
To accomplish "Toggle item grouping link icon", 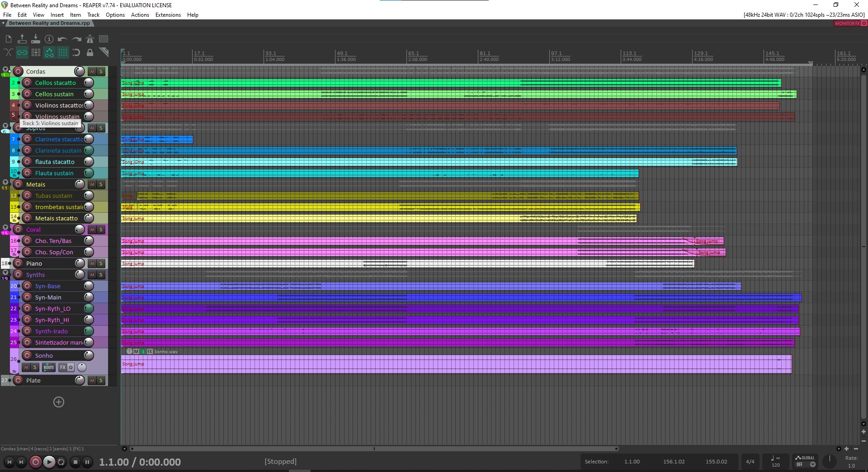I will 22,53.
